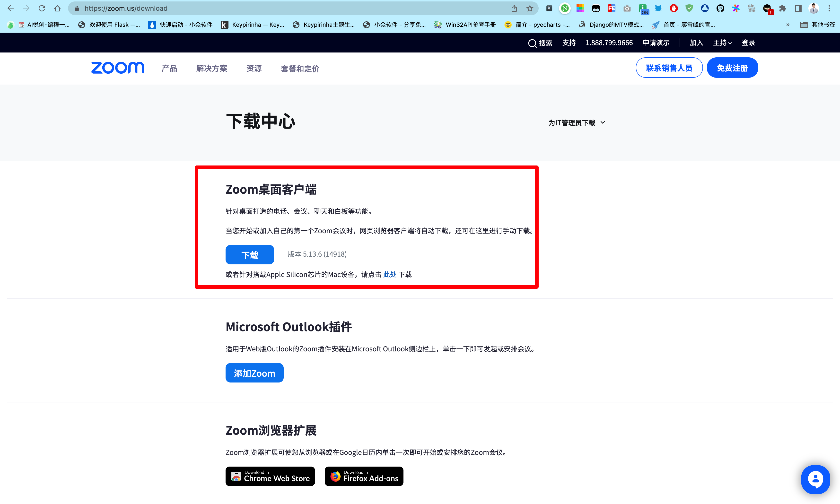Open the Chrome profile avatar
The width and height of the screenshot is (840, 504).
[x=814, y=8]
